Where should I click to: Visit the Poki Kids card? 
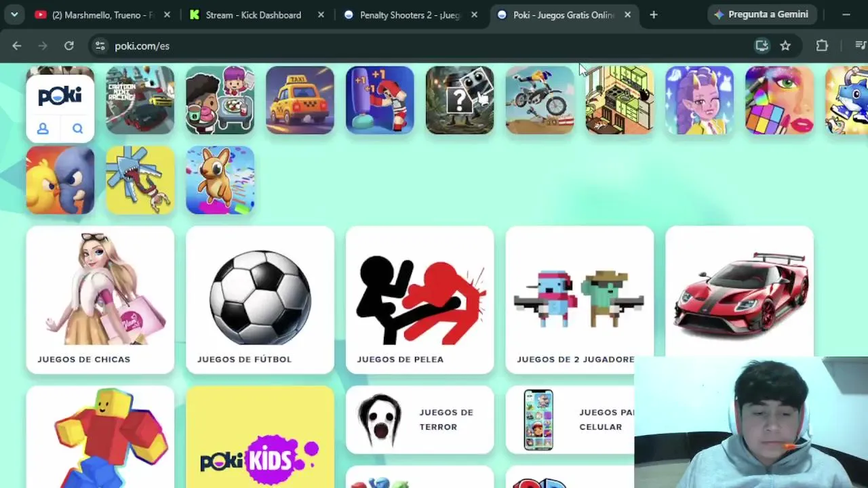(260, 436)
